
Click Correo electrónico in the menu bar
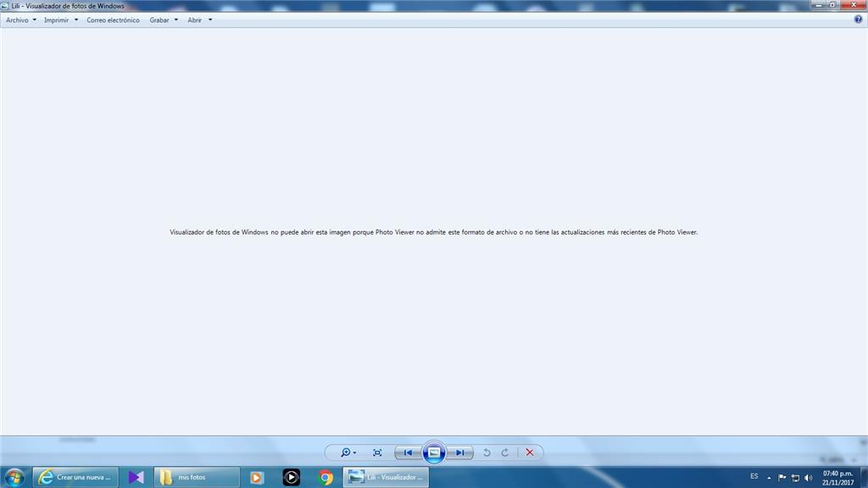click(x=113, y=20)
